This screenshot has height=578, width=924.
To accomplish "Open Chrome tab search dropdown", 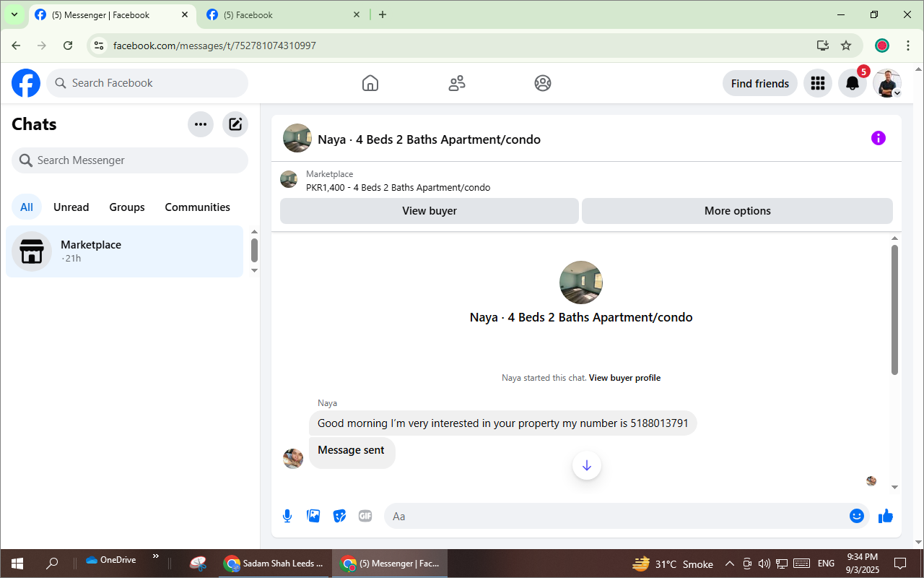I will (14, 14).
